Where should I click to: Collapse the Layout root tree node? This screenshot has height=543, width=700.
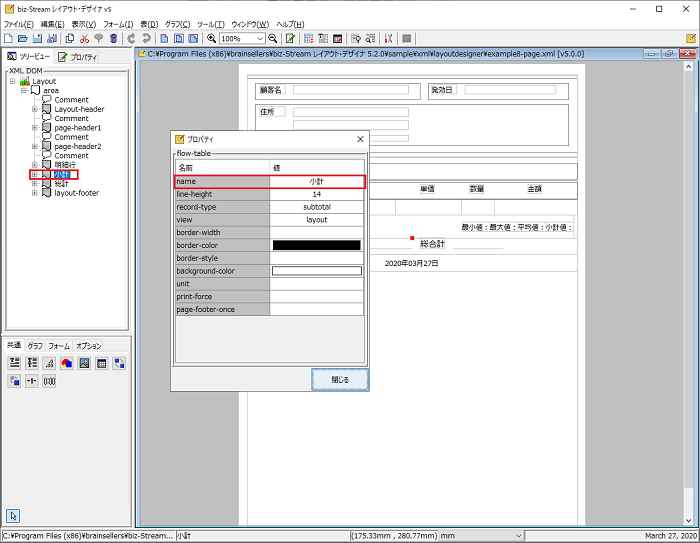click(x=13, y=81)
